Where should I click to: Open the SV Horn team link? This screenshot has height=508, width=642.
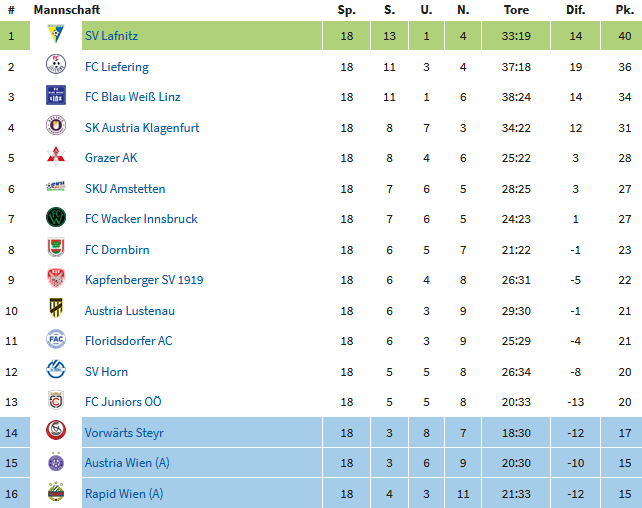coord(106,372)
